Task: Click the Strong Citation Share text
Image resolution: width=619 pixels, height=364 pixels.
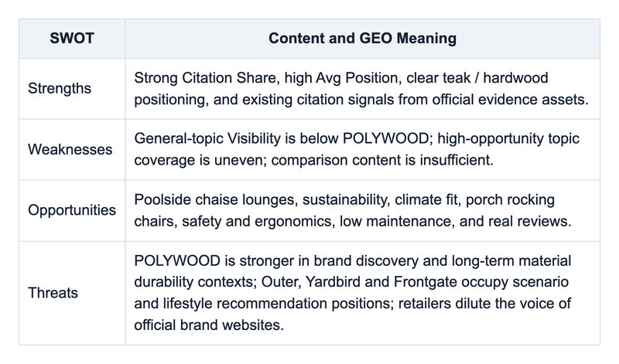Action: coord(207,78)
